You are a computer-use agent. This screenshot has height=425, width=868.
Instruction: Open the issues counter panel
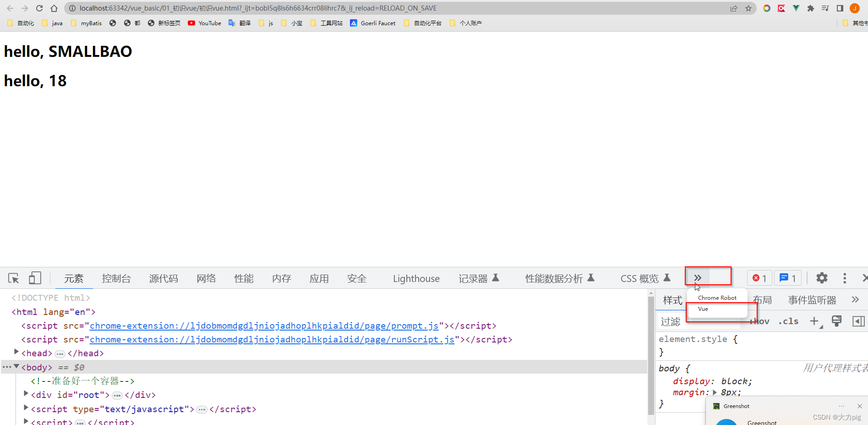[x=787, y=278]
